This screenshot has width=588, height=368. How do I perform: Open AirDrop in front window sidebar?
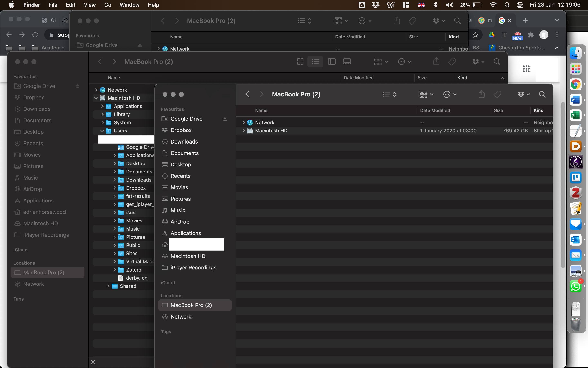click(180, 222)
